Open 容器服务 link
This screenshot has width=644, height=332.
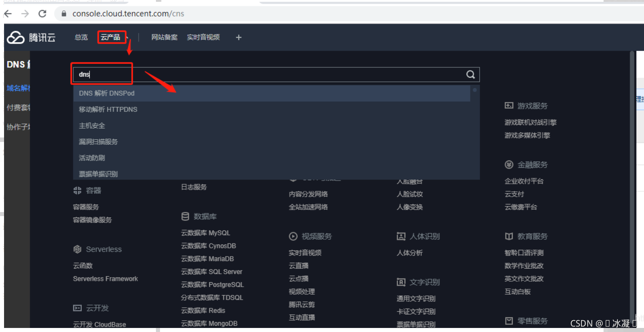pyautogui.click(x=86, y=207)
